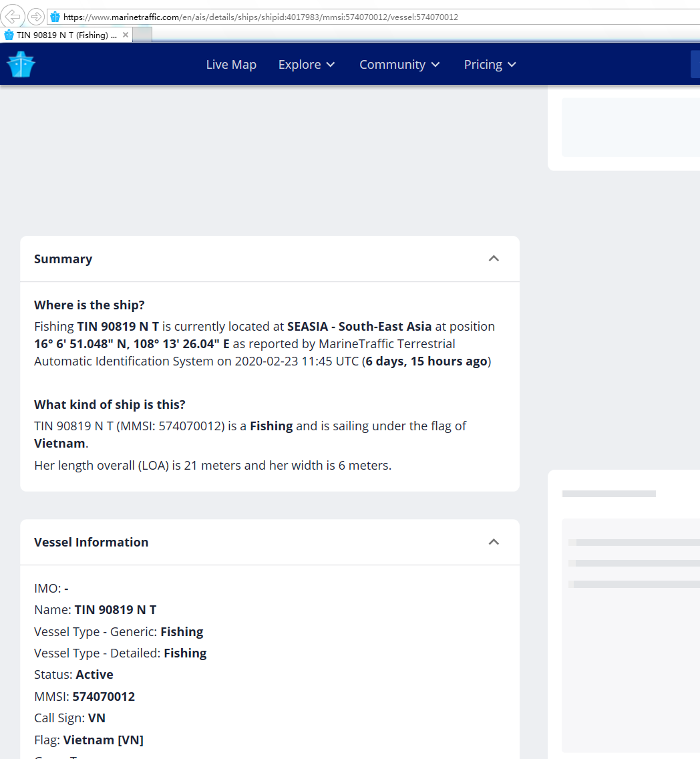Image resolution: width=700 pixels, height=759 pixels.
Task: Expand the Pricing dropdown menu
Action: [490, 64]
